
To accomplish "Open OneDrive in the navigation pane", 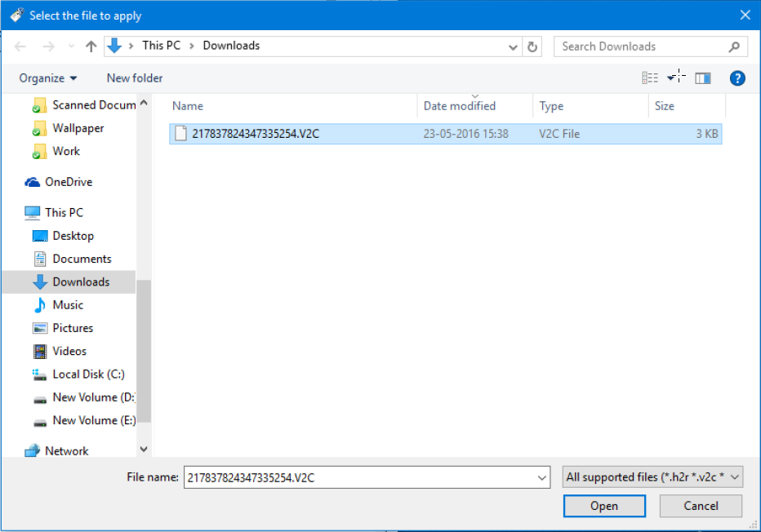I will coord(68,182).
